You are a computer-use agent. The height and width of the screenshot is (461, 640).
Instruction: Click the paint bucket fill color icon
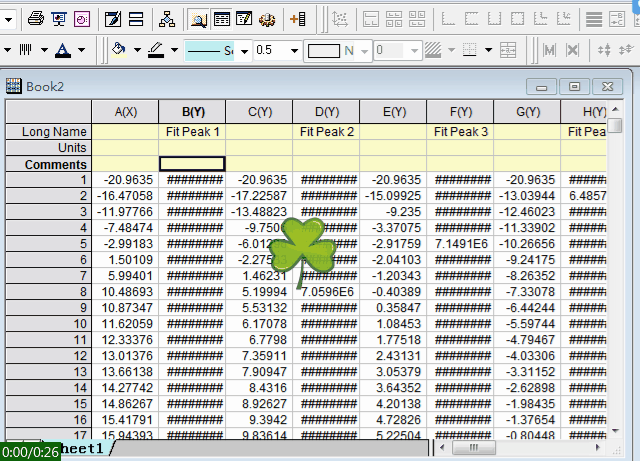[119, 50]
